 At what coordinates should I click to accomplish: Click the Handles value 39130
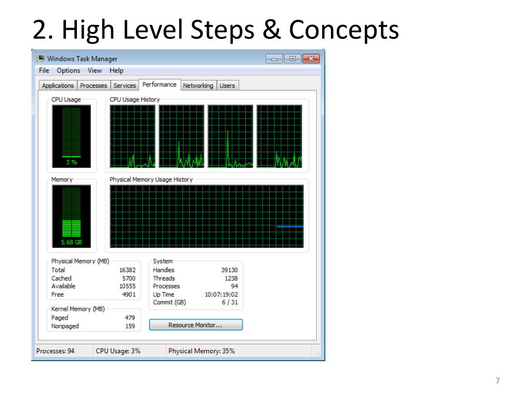[229, 270]
